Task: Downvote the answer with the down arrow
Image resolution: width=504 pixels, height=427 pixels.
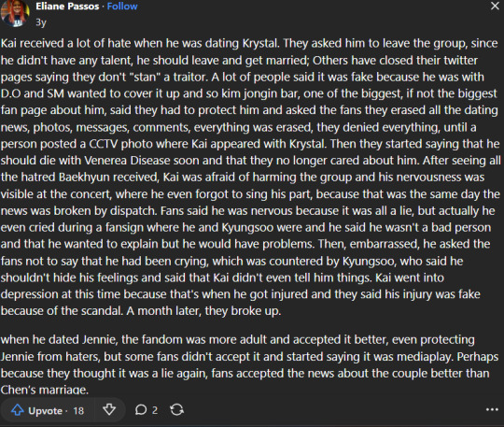Action: click(109, 410)
